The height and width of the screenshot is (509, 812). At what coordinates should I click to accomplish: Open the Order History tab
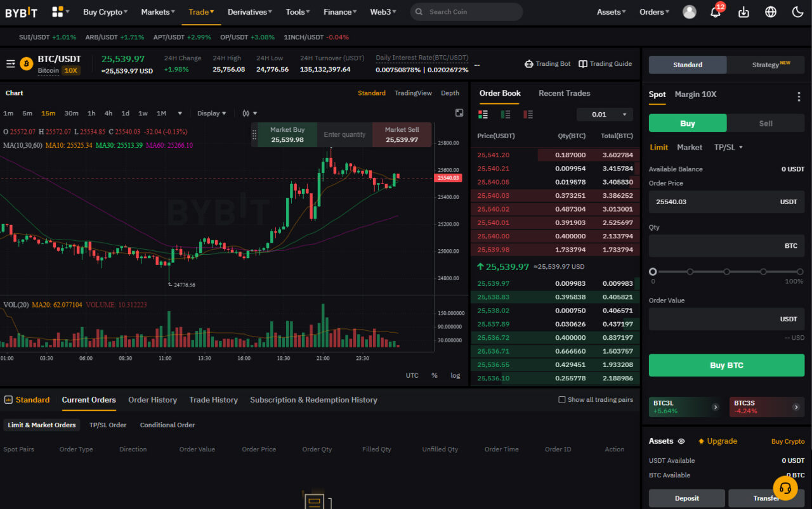pyautogui.click(x=152, y=400)
